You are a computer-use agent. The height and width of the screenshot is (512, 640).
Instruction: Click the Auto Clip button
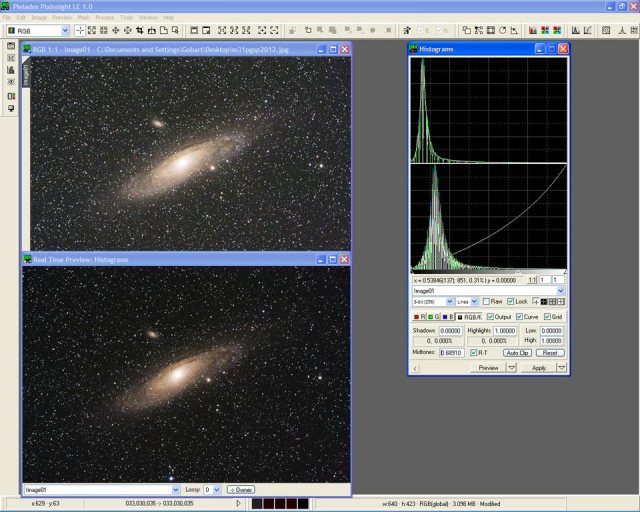click(x=517, y=352)
